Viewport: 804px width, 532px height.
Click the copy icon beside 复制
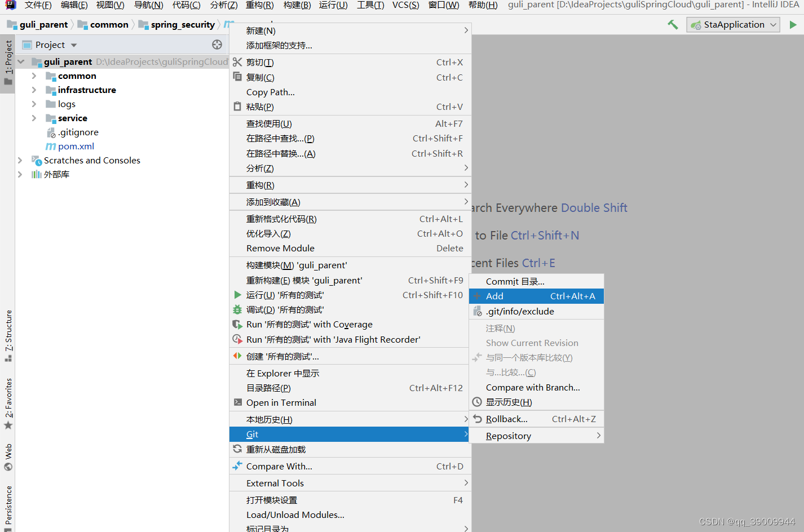coord(237,77)
